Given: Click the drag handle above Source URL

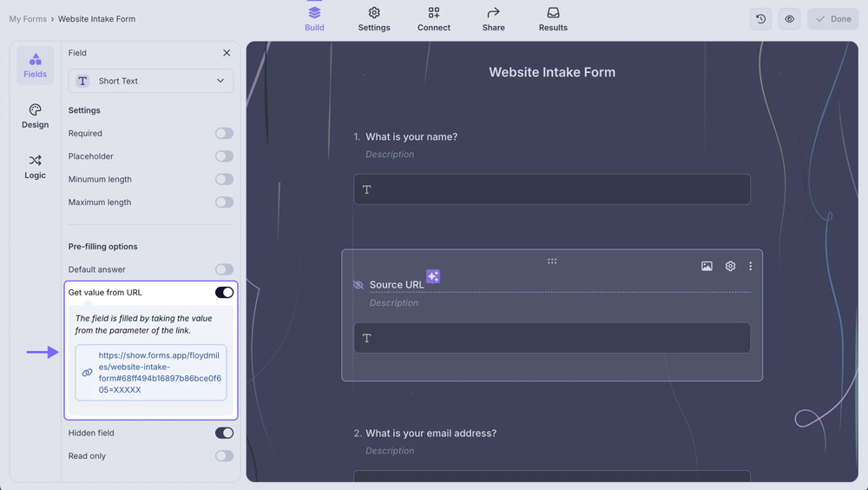Looking at the screenshot, I should [x=552, y=261].
